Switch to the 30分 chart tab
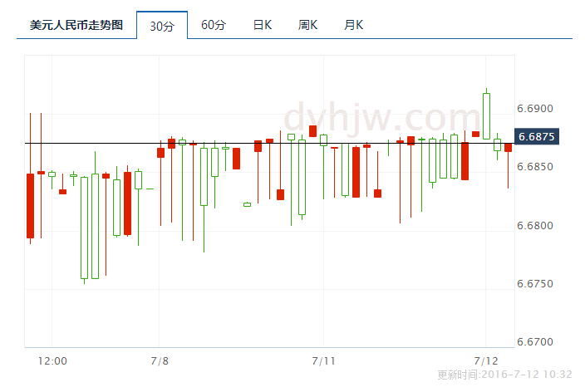The width and height of the screenshot is (585, 392). tap(162, 26)
